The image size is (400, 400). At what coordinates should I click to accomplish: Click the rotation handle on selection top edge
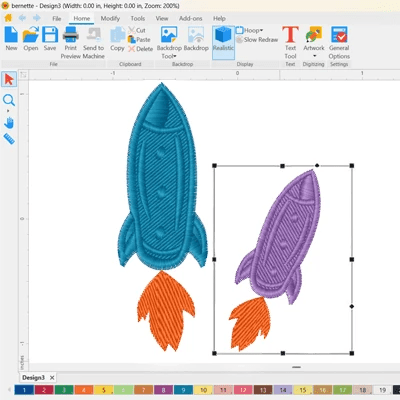point(317,165)
